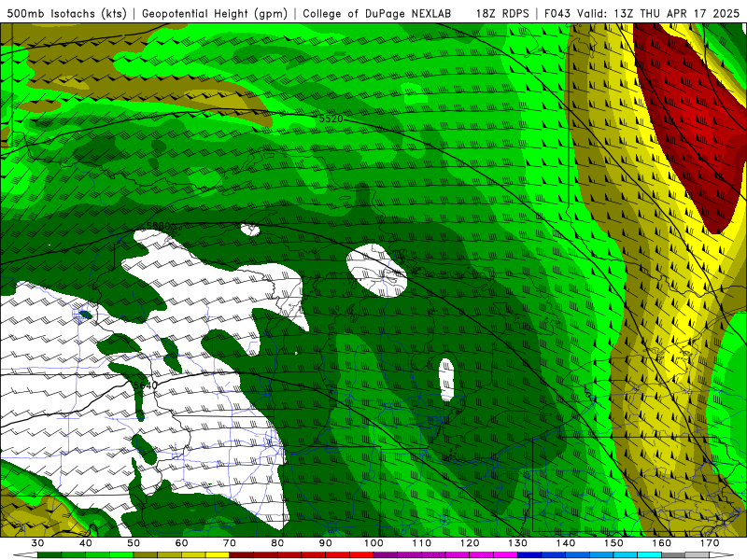Click the 5520 height contour label

point(331,119)
